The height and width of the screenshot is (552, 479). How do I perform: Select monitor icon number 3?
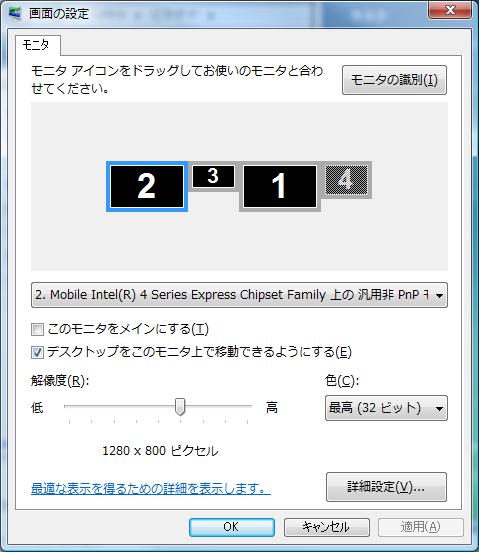[213, 176]
